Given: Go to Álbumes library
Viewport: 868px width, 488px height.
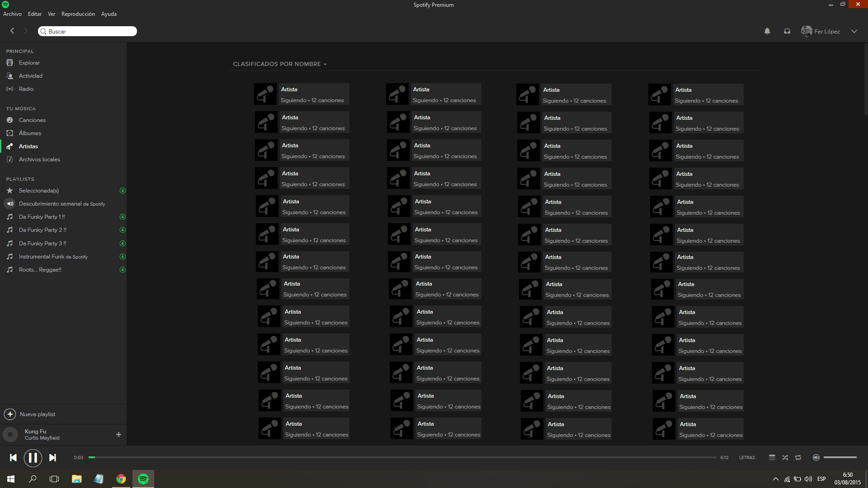Looking at the screenshot, I should (x=30, y=133).
